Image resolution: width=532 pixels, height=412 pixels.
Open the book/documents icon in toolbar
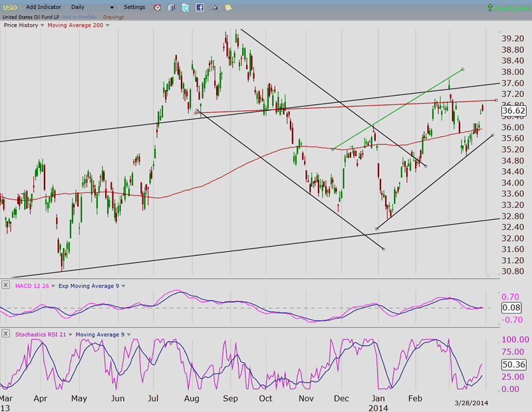point(172,7)
